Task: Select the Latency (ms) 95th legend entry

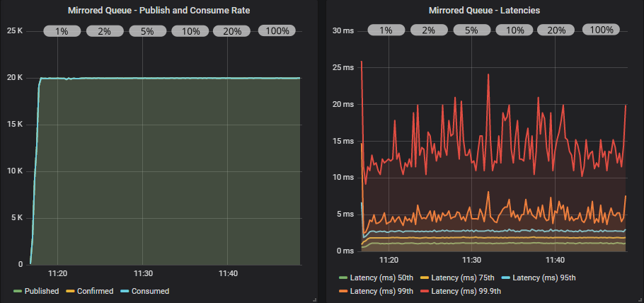Action: tap(544, 278)
